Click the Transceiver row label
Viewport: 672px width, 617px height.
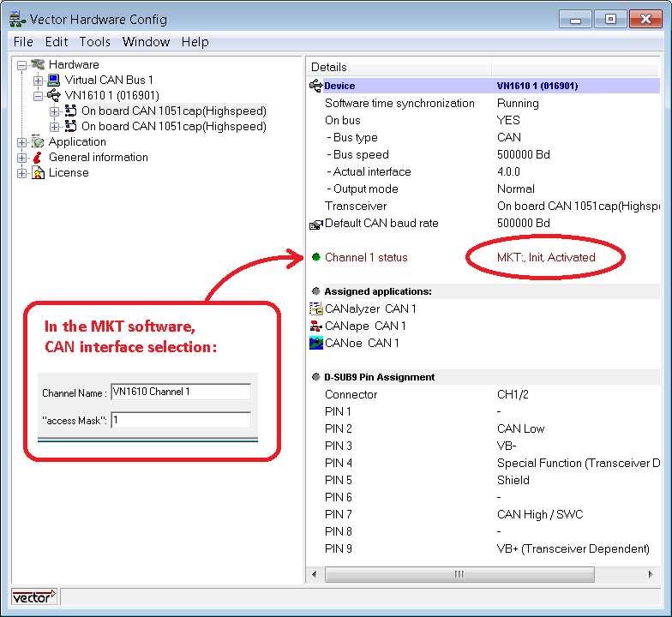click(x=356, y=206)
